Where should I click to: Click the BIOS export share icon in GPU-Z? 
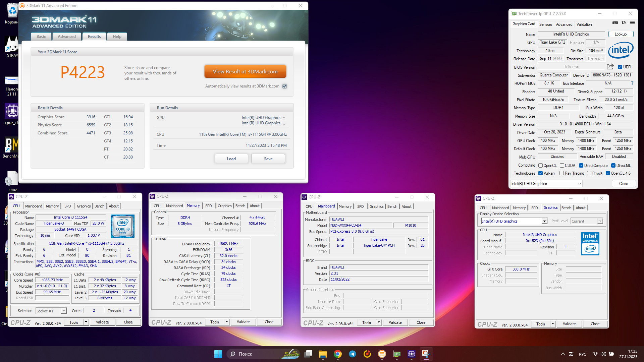coord(610,67)
